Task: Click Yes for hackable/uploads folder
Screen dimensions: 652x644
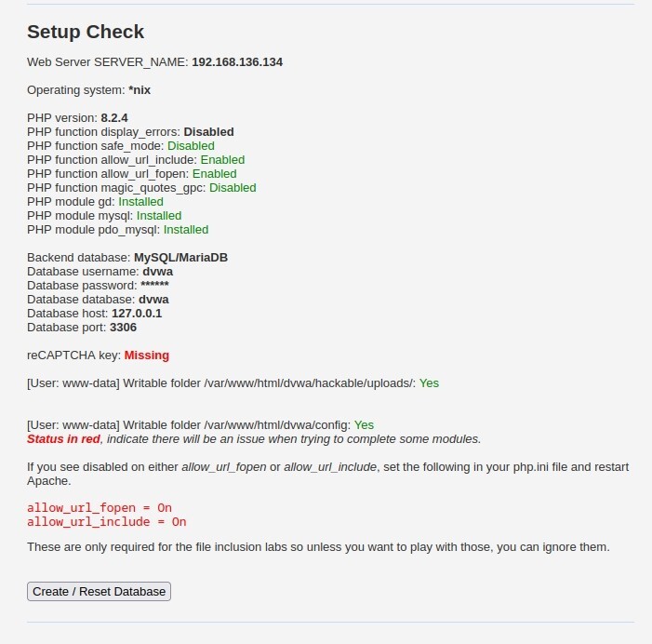Action: 429,383
